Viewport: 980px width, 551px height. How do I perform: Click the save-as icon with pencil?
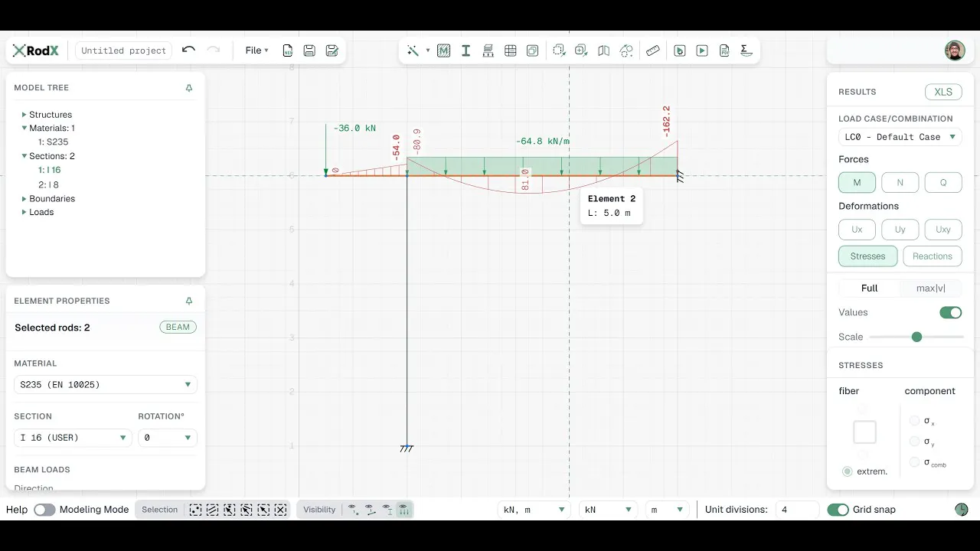[332, 51]
